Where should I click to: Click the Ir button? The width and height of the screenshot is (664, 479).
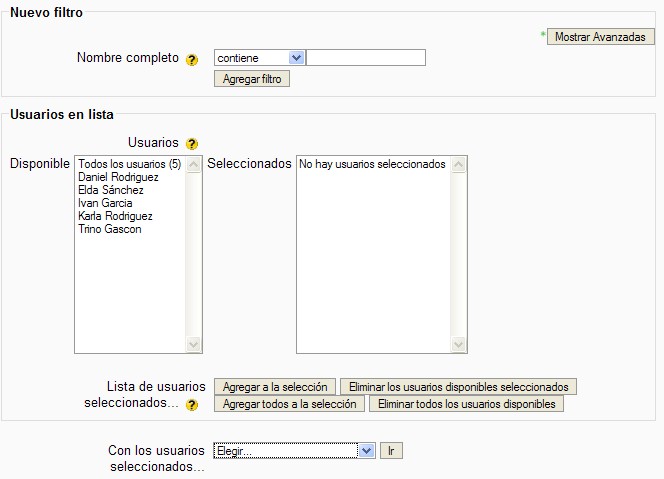coord(391,451)
